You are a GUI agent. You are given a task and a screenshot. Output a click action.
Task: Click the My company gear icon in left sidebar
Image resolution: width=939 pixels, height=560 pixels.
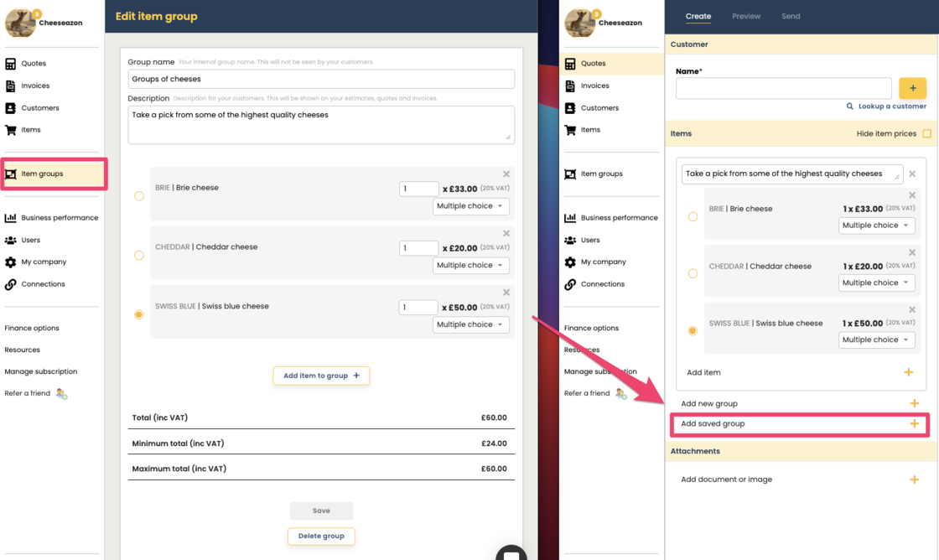pos(11,262)
